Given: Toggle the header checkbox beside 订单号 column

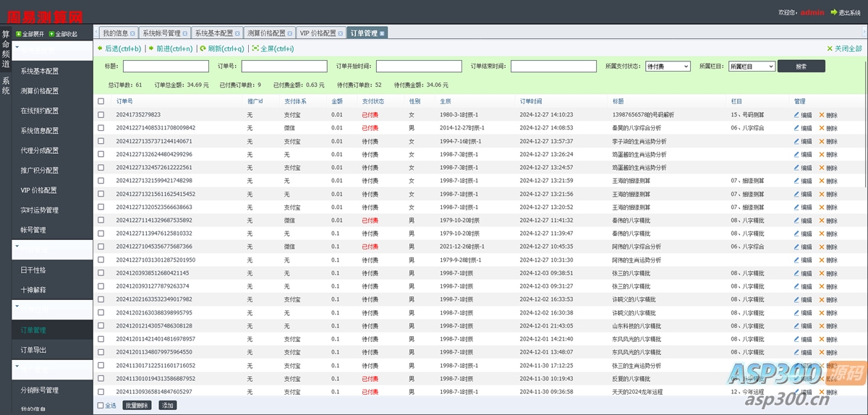Looking at the screenshot, I should point(101,101).
